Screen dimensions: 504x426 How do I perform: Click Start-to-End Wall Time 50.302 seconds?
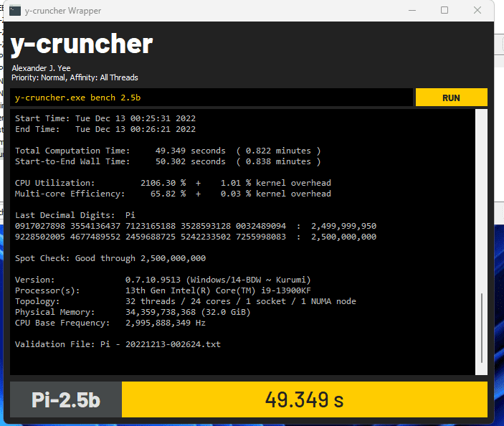coord(168,161)
